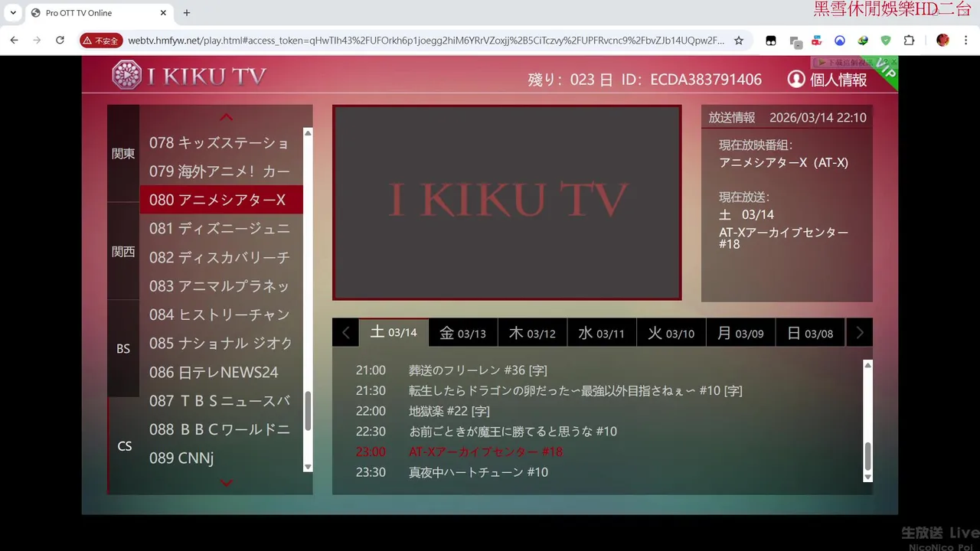Viewport: 980px width, 551px height.
Task: Open the Extensions puzzle piece menu
Action: [909, 41]
